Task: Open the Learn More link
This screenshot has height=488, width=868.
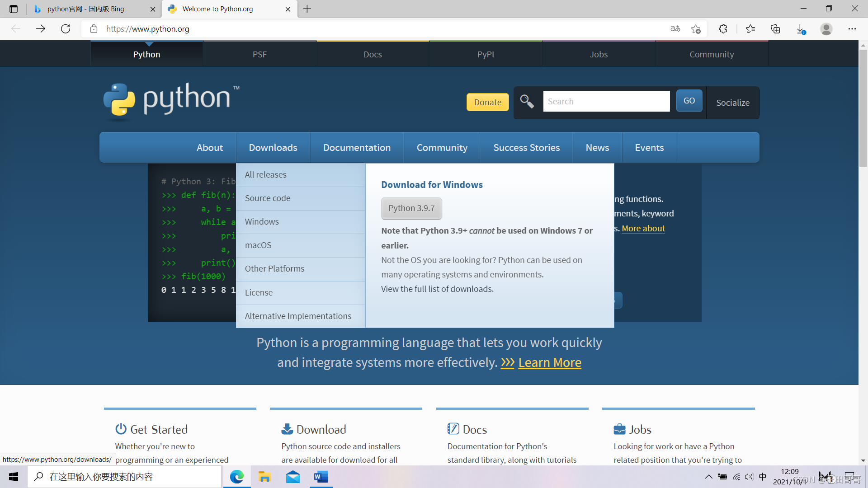Action: pyautogui.click(x=550, y=362)
